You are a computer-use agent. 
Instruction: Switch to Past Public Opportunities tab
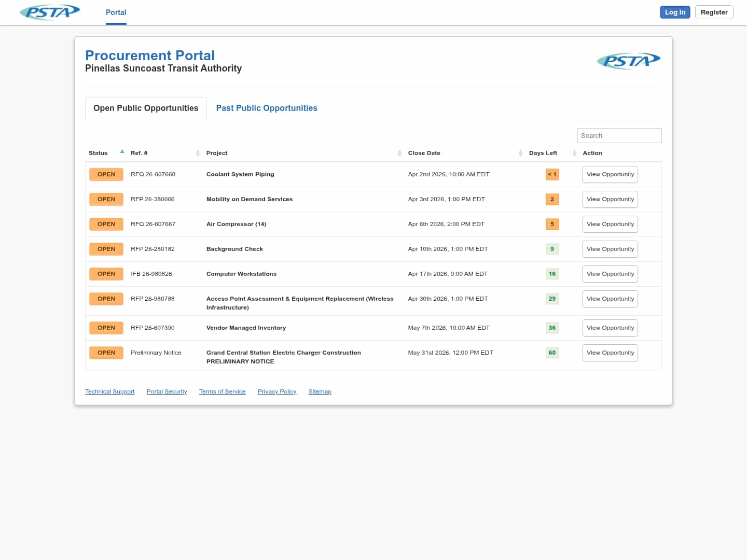pos(267,108)
